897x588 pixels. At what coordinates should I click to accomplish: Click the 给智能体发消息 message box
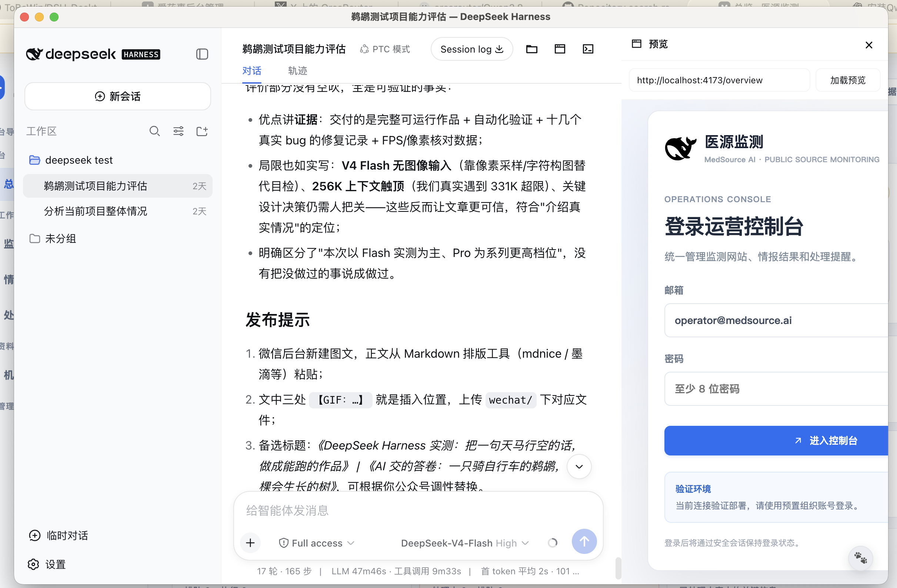coord(419,511)
